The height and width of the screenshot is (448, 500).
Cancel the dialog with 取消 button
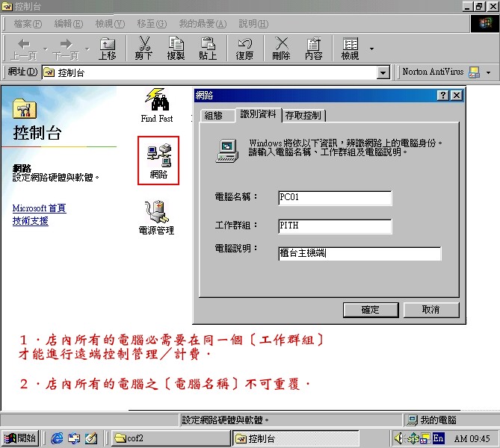tap(431, 310)
